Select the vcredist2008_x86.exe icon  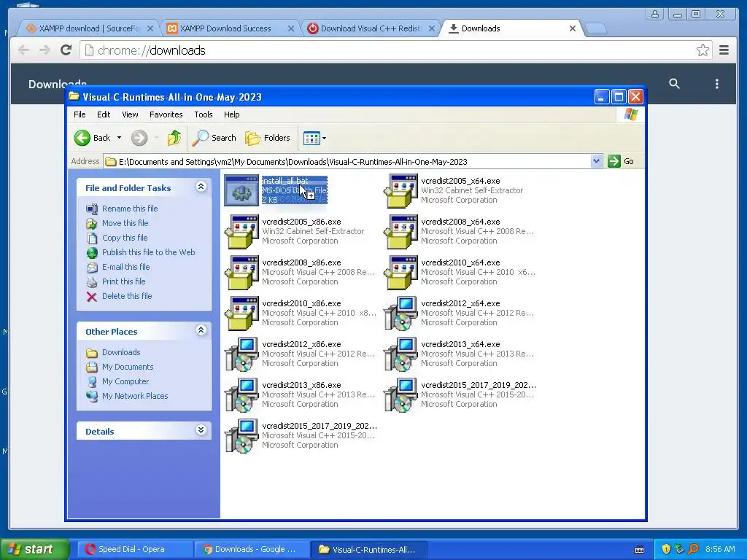[x=241, y=273]
